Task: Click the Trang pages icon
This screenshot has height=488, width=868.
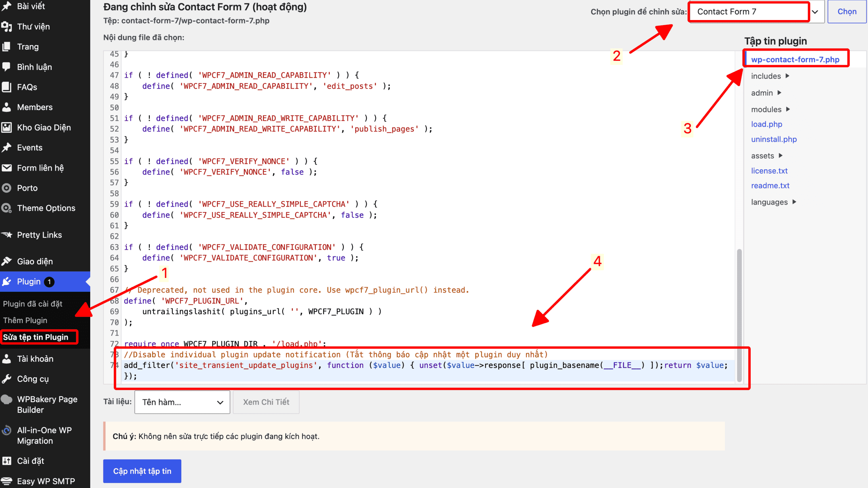Action: 7,46
